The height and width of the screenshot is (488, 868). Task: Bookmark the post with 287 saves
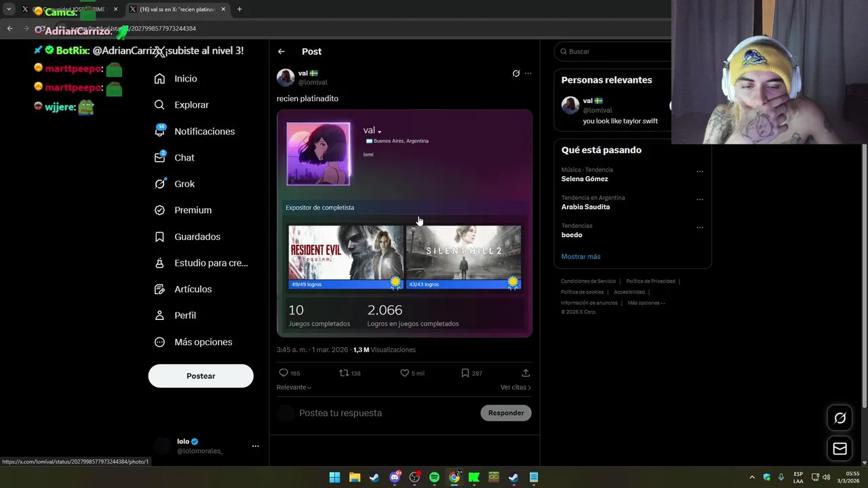click(x=465, y=373)
